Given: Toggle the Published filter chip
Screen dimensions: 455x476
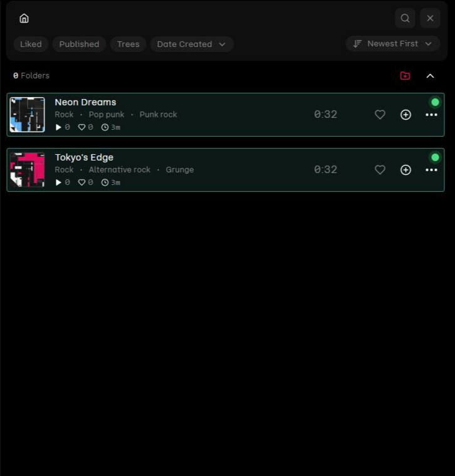Looking at the screenshot, I should (x=79, y=45).
